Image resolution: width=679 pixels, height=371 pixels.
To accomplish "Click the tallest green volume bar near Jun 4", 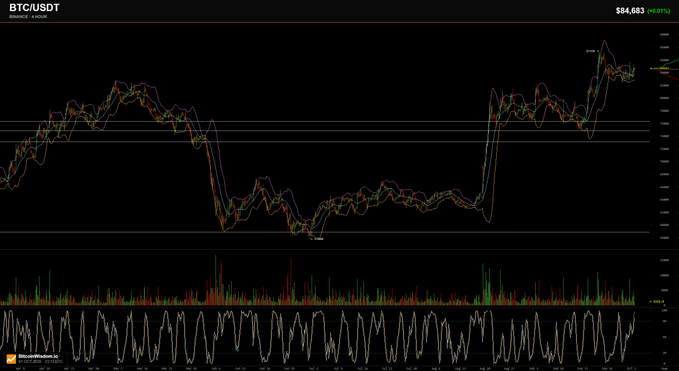I will pos(216,280).
